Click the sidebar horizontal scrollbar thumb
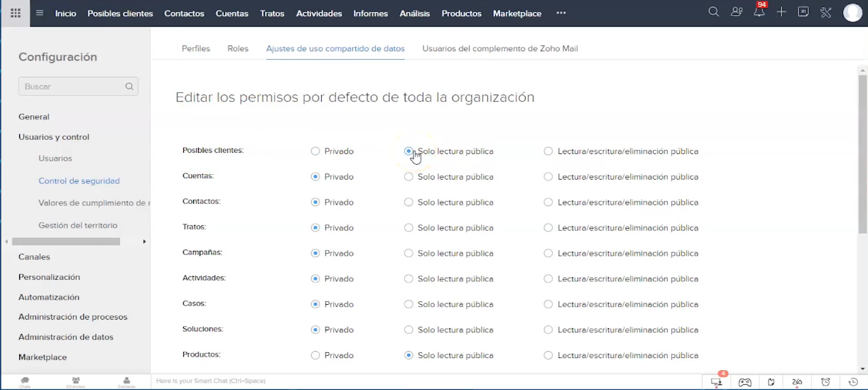This screenshot has width=868, height=390. tap(66, 242)
